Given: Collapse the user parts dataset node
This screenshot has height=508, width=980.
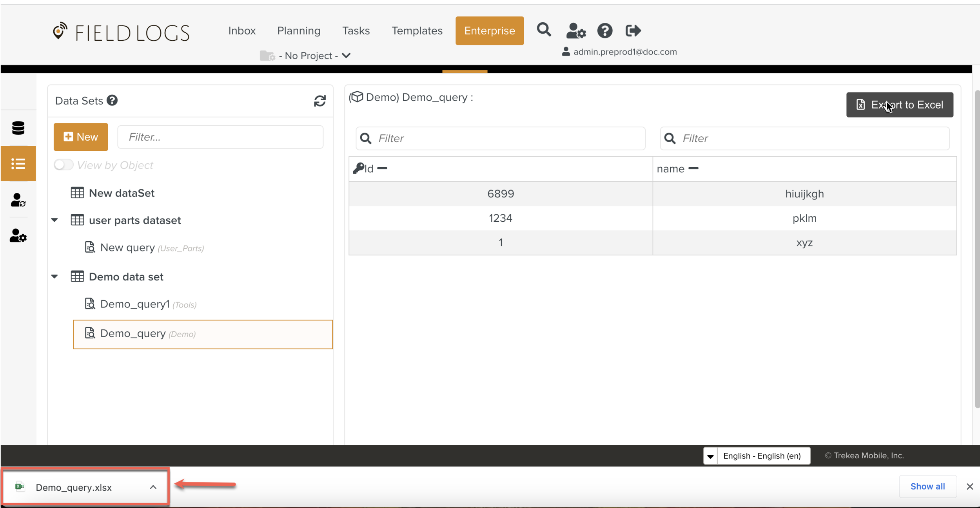Looking at the screenshot, I should click(55, 220).
